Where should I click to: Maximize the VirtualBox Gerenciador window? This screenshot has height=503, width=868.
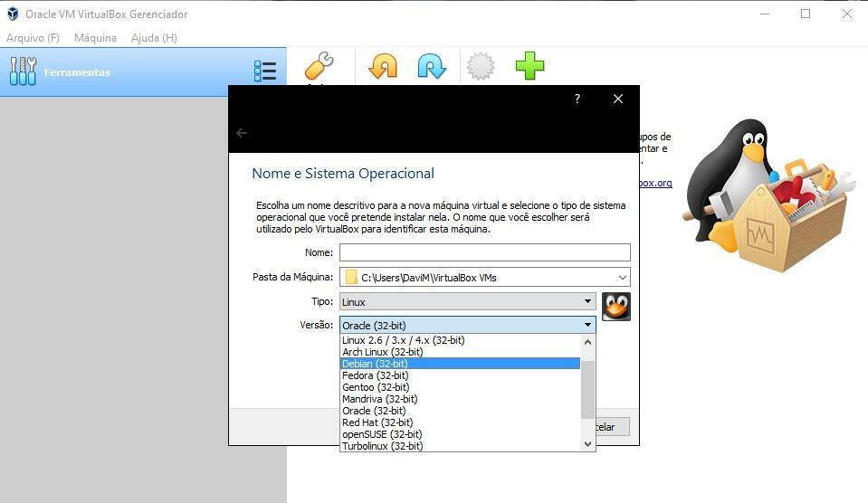[806, 14]
